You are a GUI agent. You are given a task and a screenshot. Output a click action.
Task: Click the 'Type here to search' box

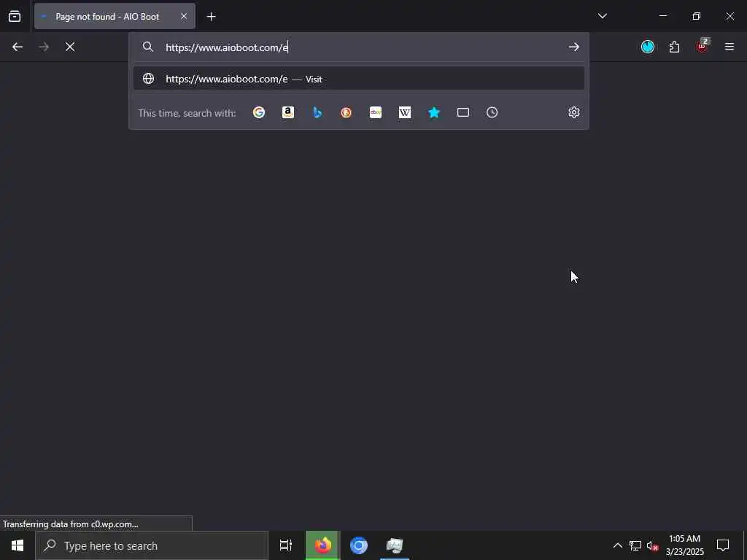pos(152,545)
